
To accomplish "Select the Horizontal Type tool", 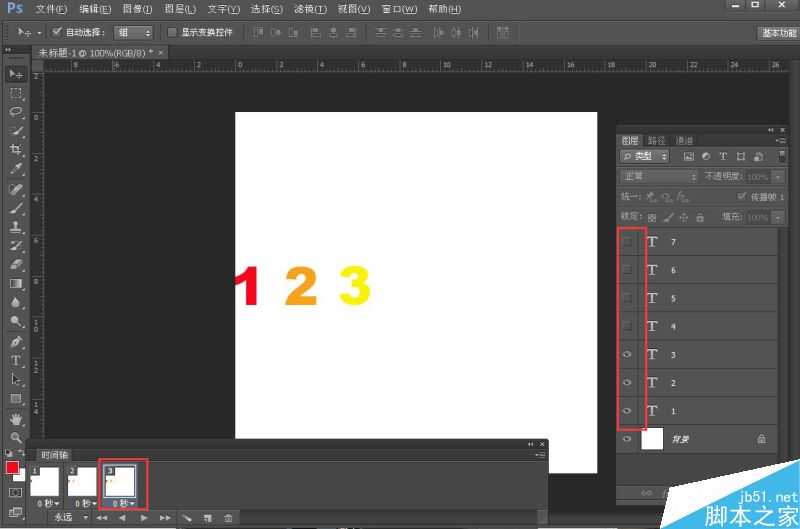I will point(16,361).
